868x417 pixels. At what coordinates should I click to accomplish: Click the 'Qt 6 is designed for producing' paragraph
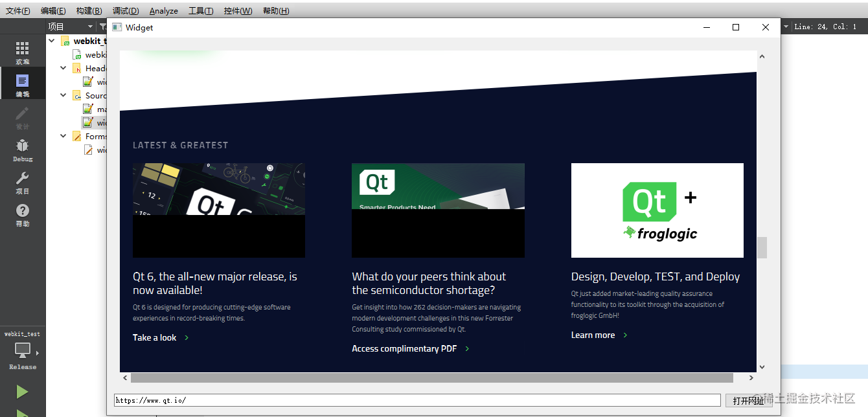click(212, 313)
